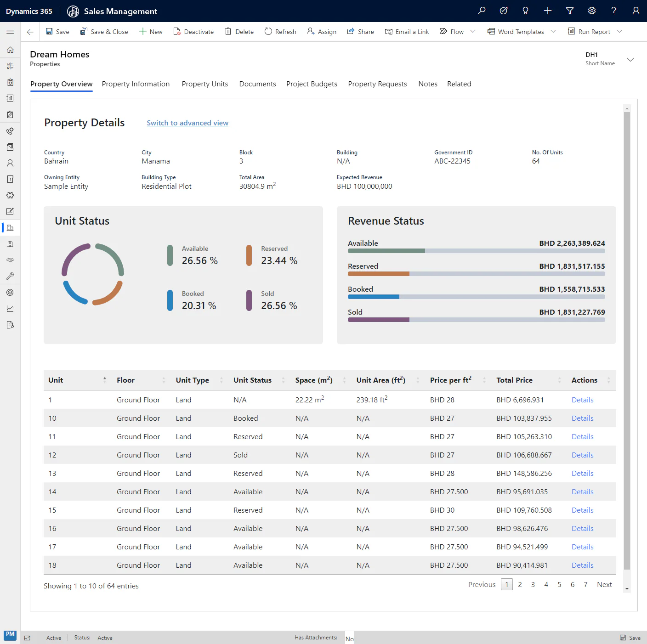The image size is (647, 644).
Task: Click Save & Close in toolbar
Action: tap(104, 32)
